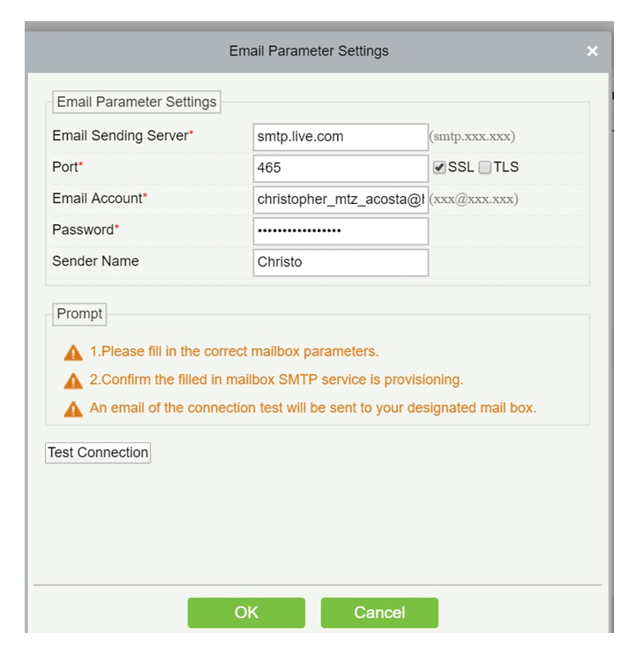644x655 pixels.
Task: Confirm settings with the OK button
Action: [x=246, y=613]
